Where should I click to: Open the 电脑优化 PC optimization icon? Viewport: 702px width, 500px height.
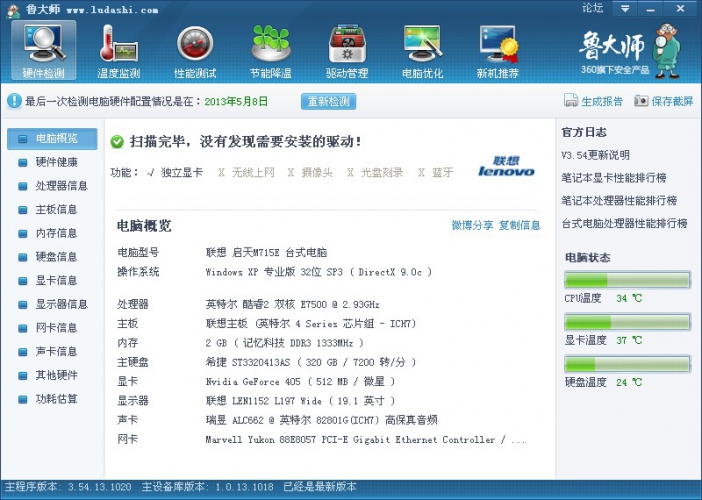click(x=422, y=50)
